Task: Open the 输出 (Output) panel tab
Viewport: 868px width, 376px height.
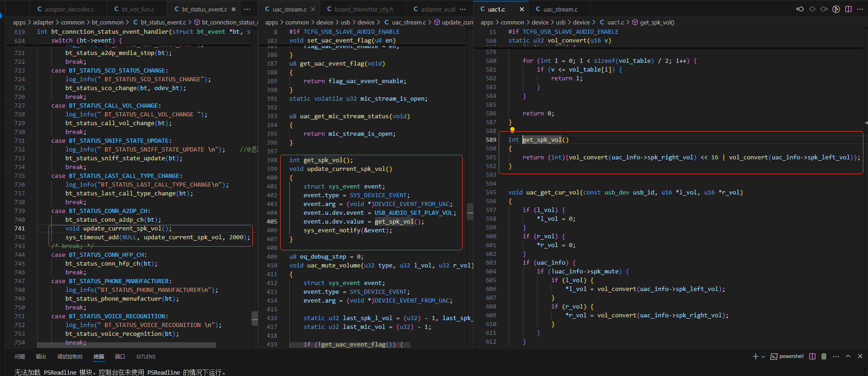Action: click(41, 357)
